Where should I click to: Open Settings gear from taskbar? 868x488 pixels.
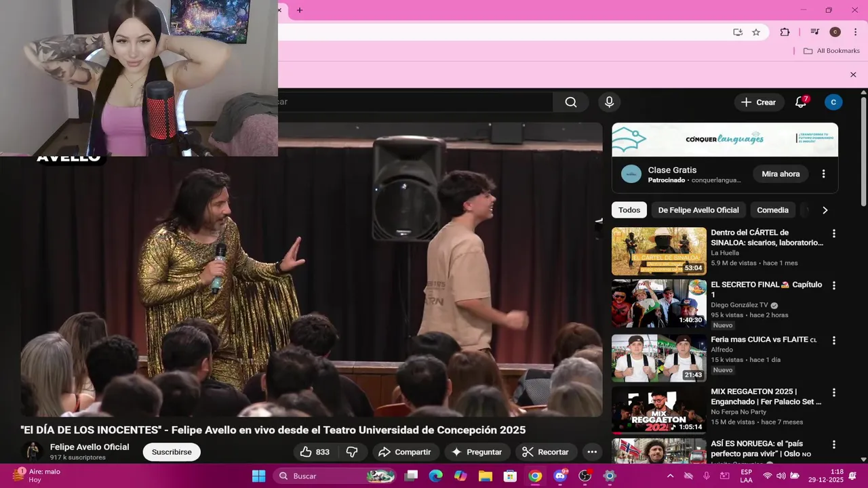(x=610, y=476)
